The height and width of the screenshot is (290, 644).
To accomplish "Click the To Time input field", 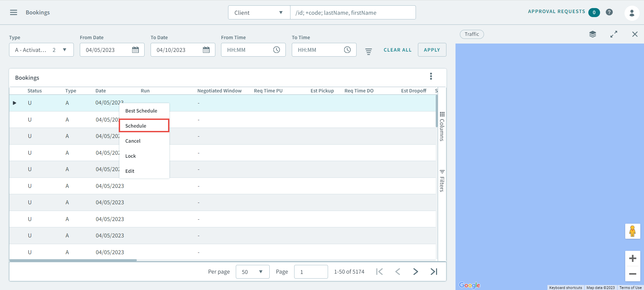I will coord(324,50).
